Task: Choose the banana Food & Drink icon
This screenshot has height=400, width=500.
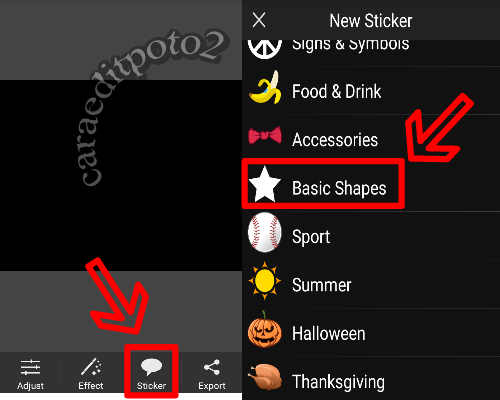Action: (x=265, y=88)
